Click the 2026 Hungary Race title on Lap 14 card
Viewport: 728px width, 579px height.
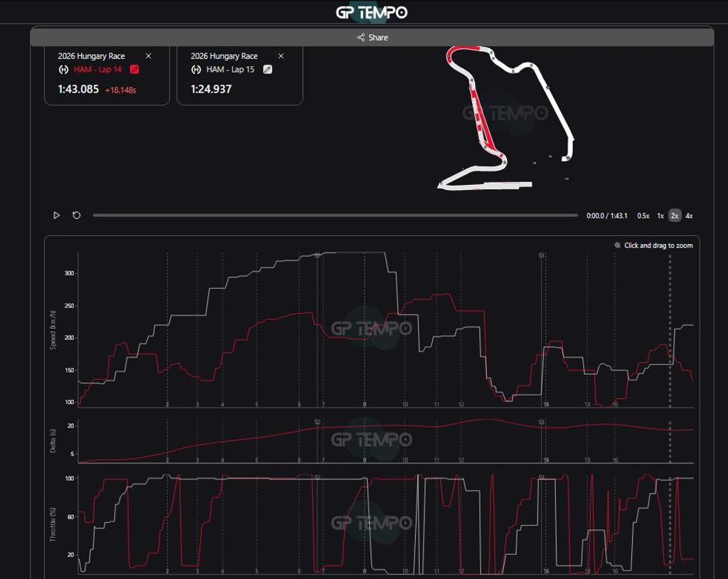(92, 55)
